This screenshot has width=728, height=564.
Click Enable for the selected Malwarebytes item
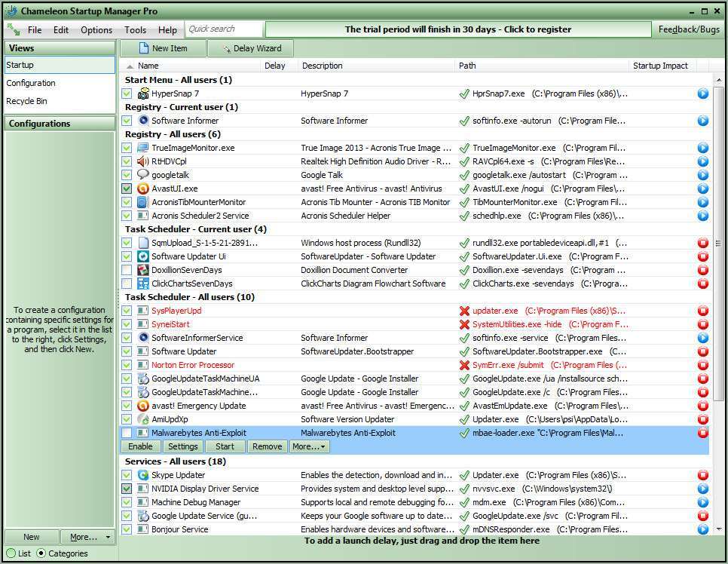point(140,446)
